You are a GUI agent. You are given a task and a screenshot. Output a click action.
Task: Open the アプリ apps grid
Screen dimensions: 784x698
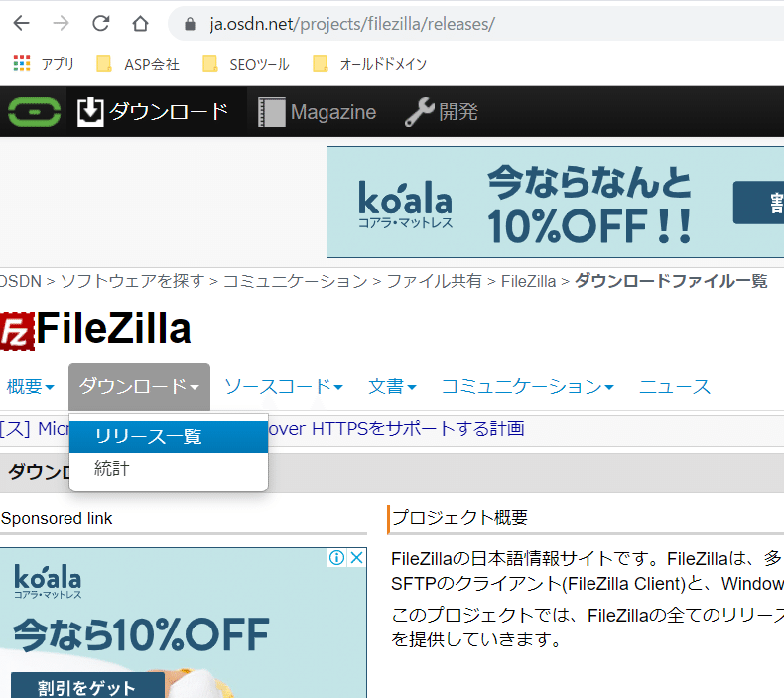coord(43,64)
